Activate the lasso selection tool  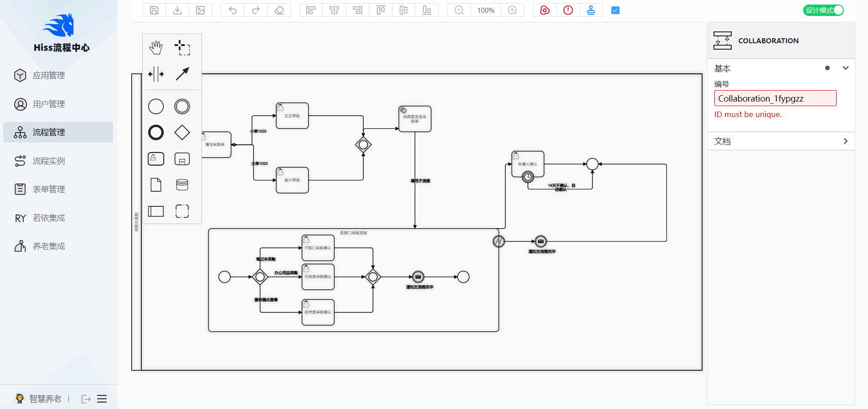182,47
